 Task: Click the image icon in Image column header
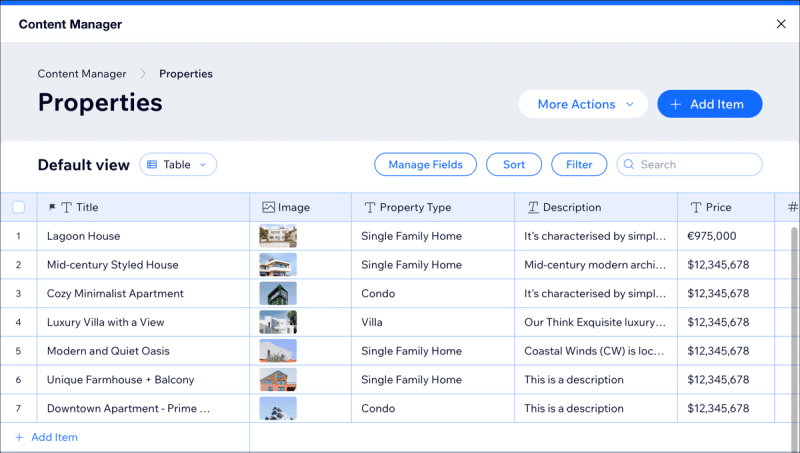pyautogui.click(x=268, y=207)
